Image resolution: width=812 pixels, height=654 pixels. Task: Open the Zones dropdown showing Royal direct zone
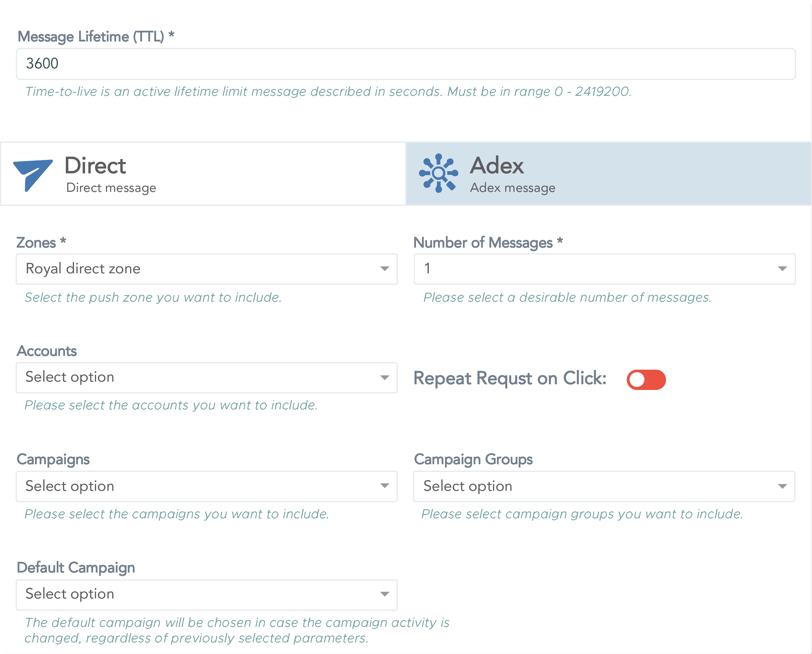207,269
